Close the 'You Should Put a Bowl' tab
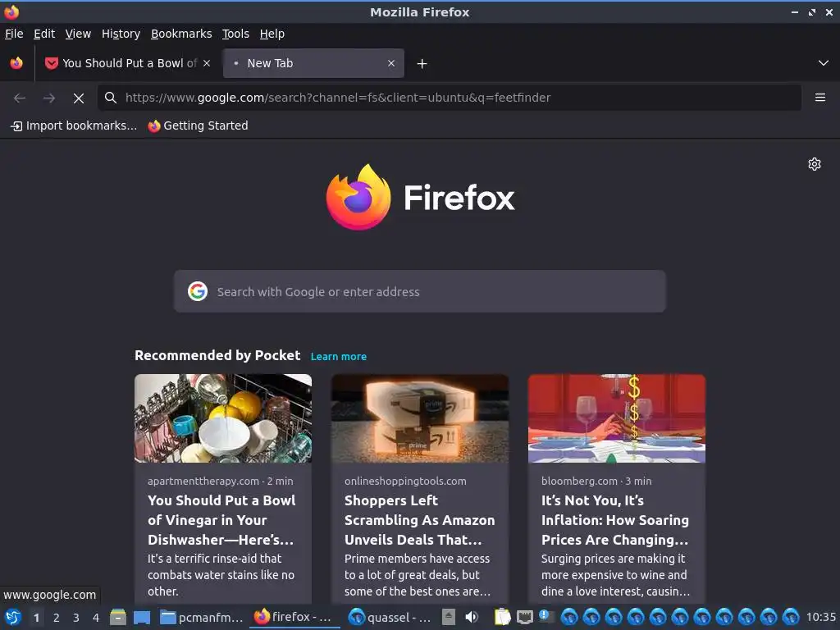840x630 pixels. [x=207, y=63]
